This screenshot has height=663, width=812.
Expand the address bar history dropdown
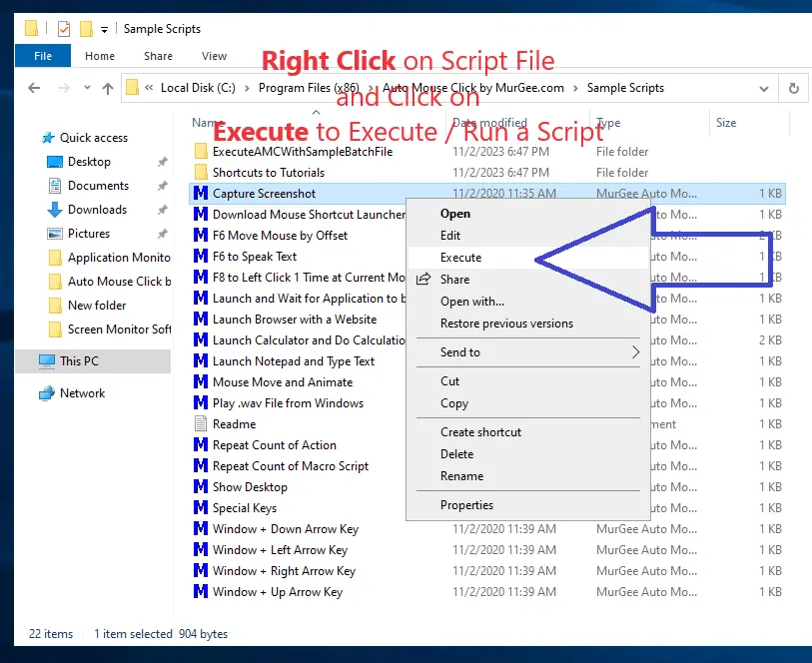(764, 89)
